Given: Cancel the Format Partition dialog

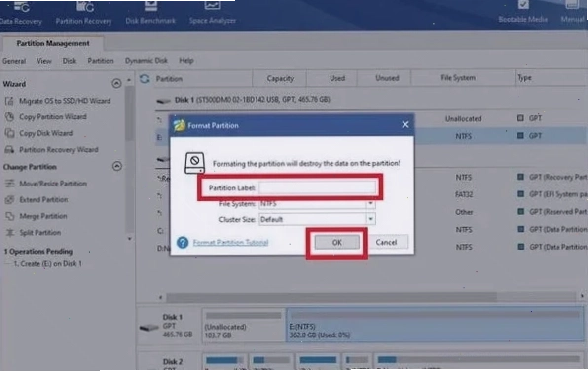Looking at the screenshot, I should coord(387,243).
